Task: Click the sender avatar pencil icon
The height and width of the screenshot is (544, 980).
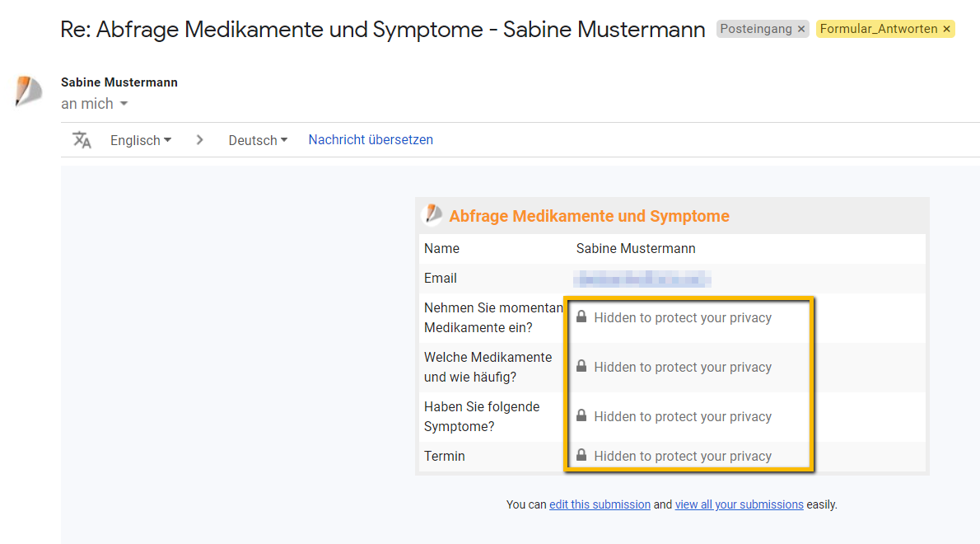Action: tap(28, 91)
